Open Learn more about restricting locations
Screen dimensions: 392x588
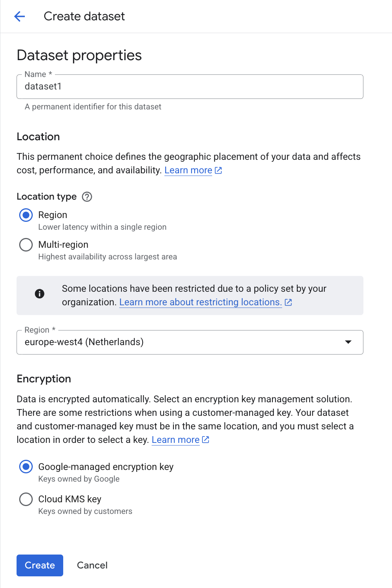pos(200,302)
